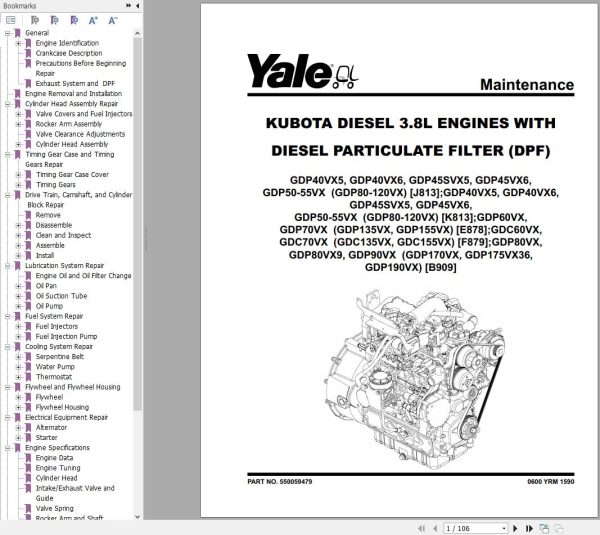Click the bookmarks scrollbar down arrow

(137, 517)
